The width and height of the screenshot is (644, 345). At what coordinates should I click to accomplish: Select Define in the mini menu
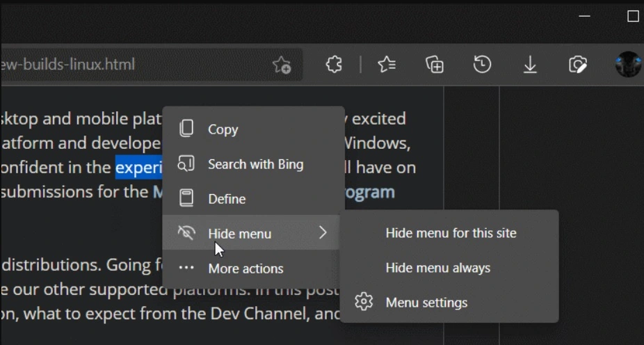point(227,199)
